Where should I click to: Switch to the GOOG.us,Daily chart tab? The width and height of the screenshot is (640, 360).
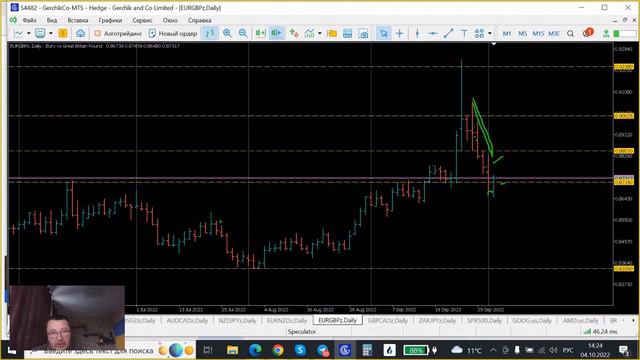532,320
